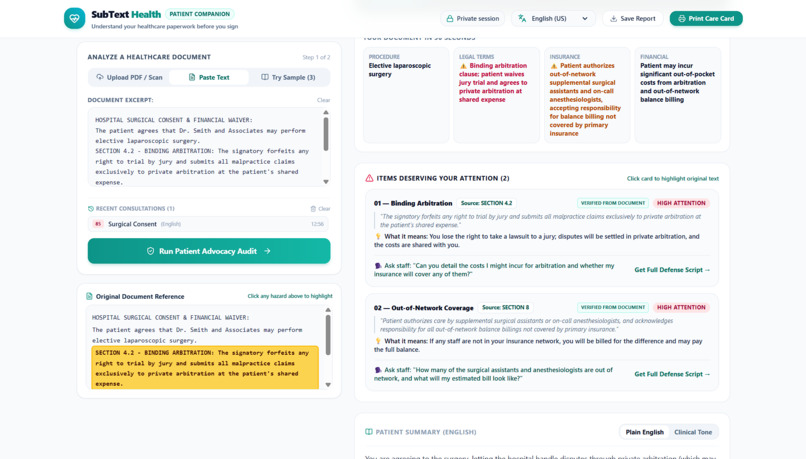This screenshot has height=459, width=806.
Task: Click the Patient Summary book icon
Action: [369, 432]
